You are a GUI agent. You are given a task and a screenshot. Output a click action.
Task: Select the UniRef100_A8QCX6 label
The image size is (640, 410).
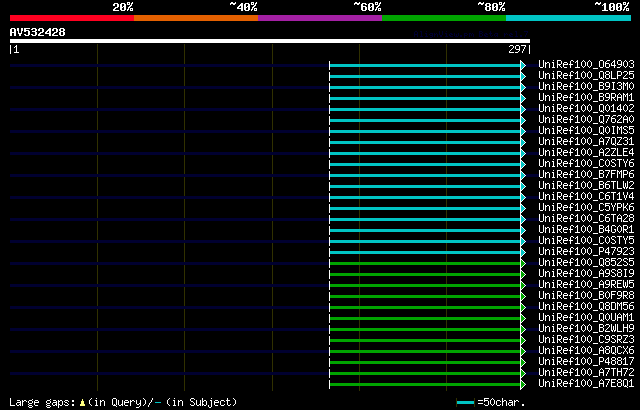tap(587, 351)
